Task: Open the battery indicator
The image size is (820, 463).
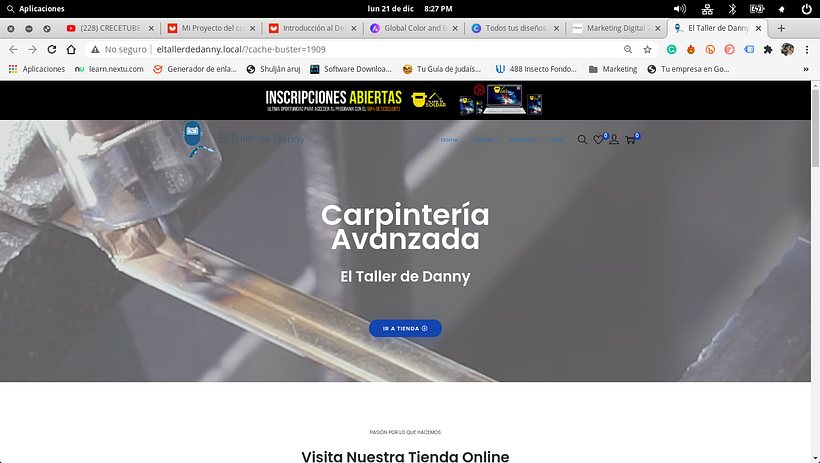Action: click(x=757, y=9)
